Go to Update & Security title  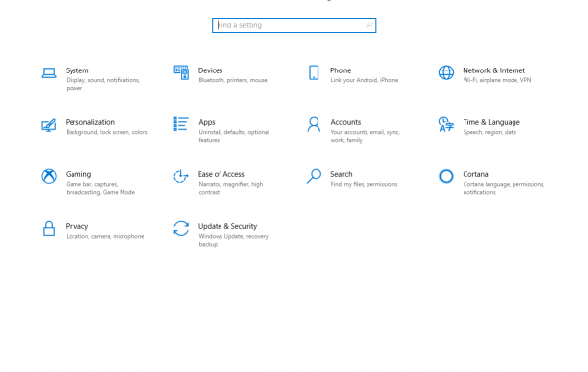click(x=227, y=226)
